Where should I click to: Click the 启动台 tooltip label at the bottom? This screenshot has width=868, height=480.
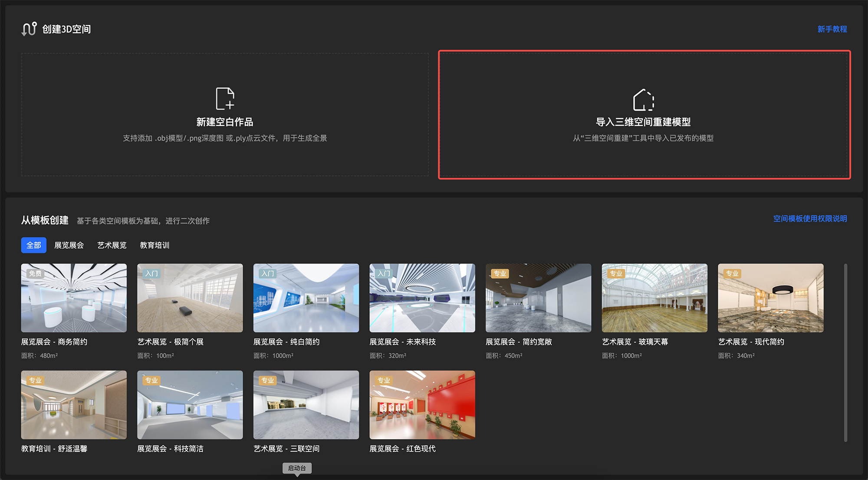click(x=297, y=468)
